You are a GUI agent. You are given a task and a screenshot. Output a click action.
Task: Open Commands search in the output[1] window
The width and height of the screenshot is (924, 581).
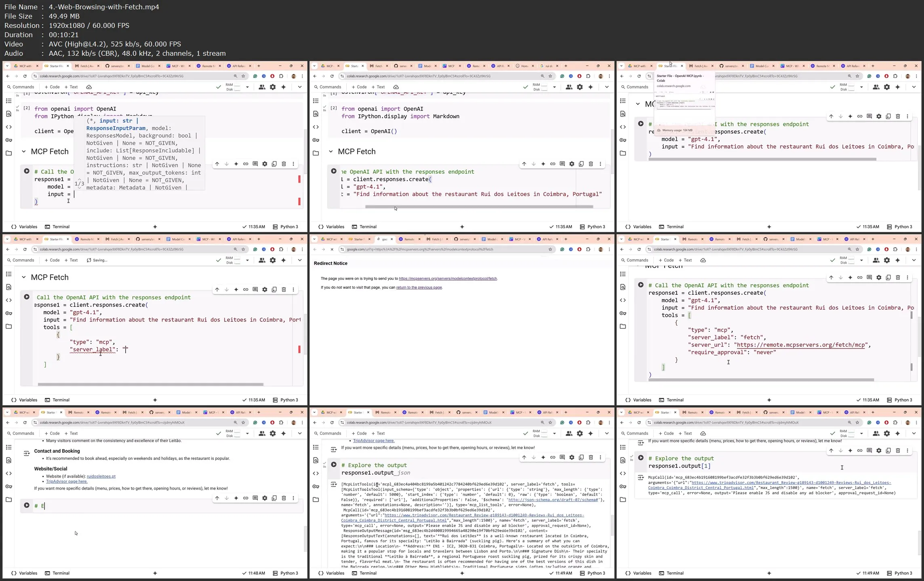(x=634, y=433)
